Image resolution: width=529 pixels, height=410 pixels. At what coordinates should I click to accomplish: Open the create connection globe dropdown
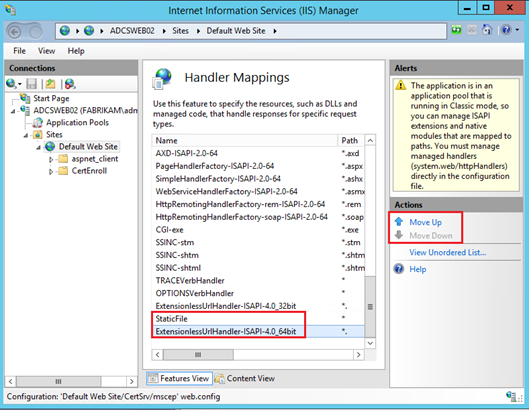point(14,84)
